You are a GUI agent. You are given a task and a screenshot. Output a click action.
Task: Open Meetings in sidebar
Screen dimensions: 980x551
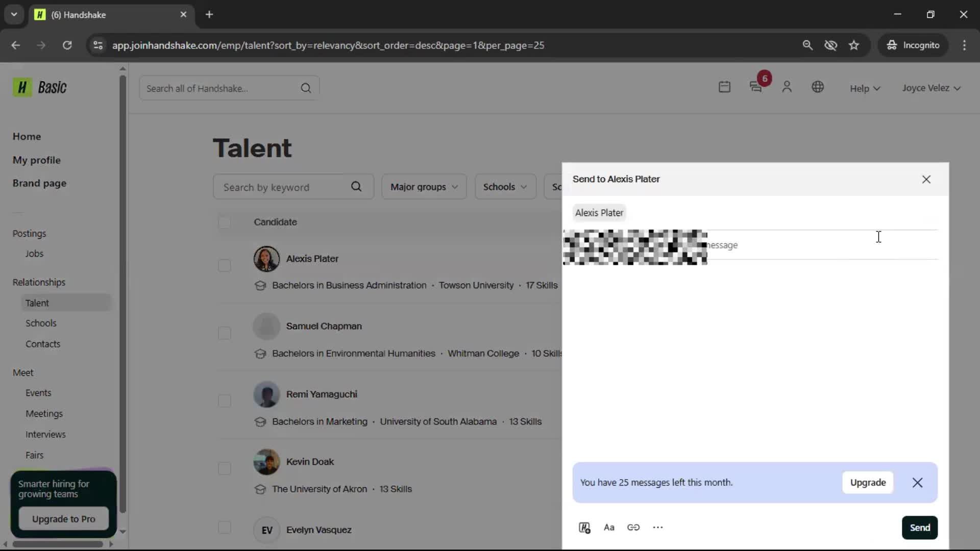click(x=44, y=414)
